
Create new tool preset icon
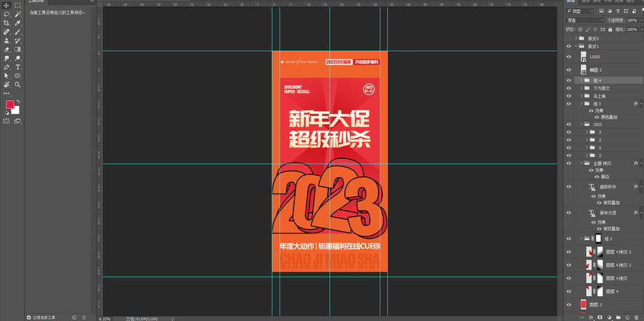[x=74, y=317]
